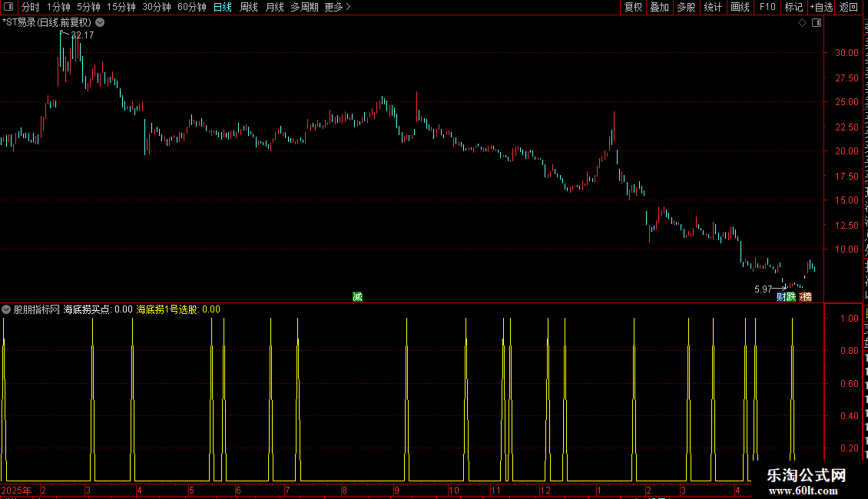Select the 5分钟 period
This screenshot has width=868, height=499.
pos(88,7)
